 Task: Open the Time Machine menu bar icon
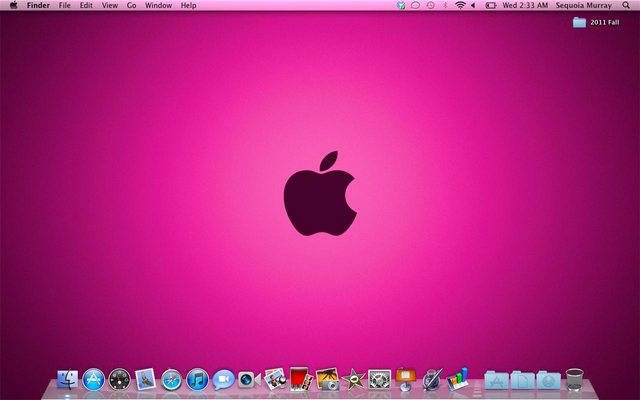tap(430, 5)
